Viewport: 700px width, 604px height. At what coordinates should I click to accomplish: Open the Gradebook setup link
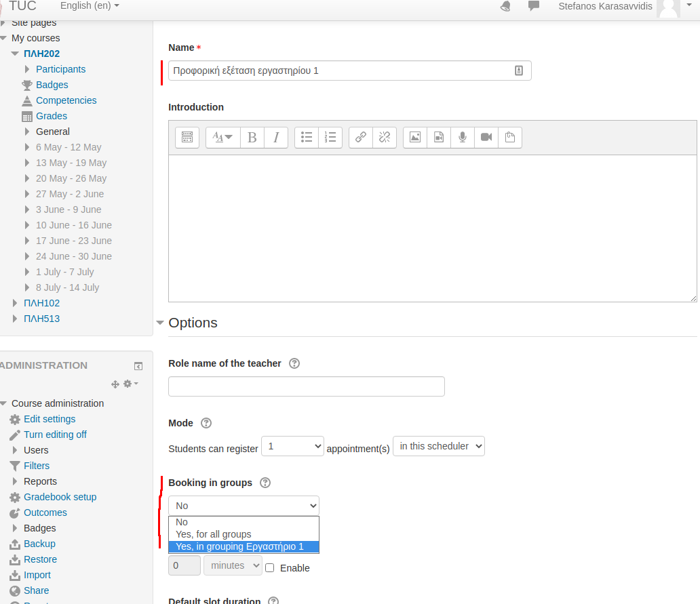coord(60,497)
